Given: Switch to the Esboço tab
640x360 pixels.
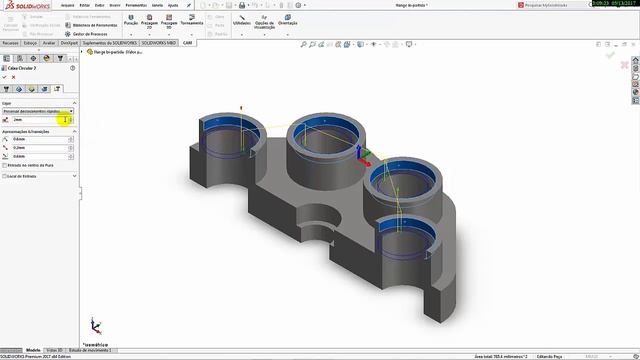Looking at the screenshot, I should point(30,43).
